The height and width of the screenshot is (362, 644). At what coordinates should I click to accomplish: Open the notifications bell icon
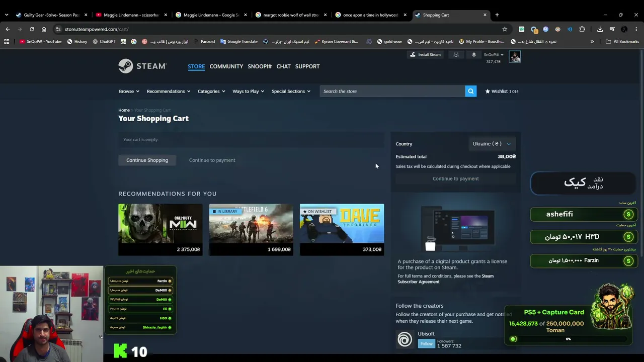click(x=473, y=55)
